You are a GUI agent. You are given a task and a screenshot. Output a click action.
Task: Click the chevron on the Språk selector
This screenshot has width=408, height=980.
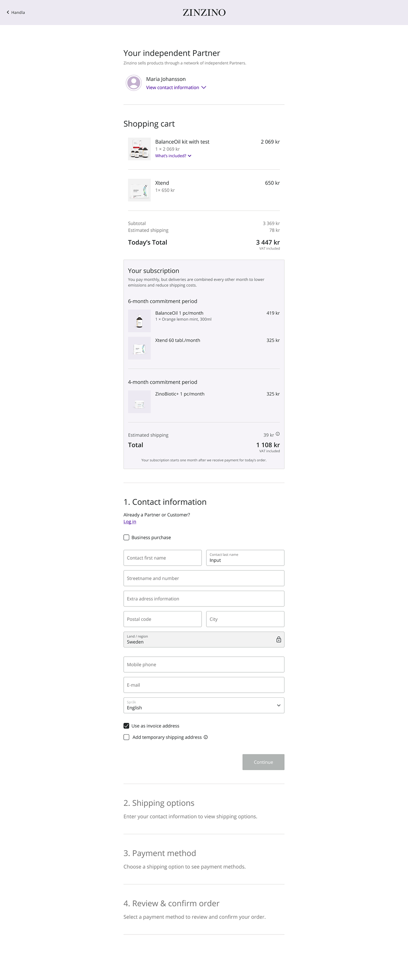coord(279,705)
